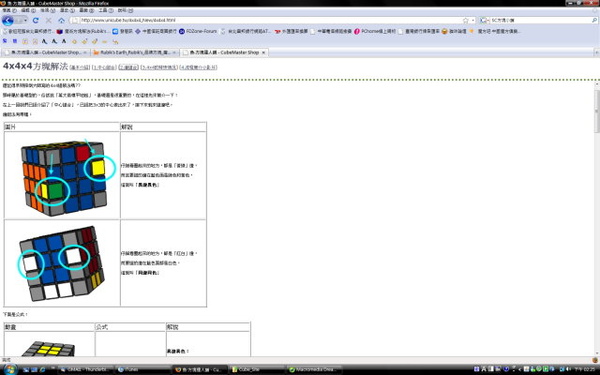Screen dimensions: 600x375
Task: Click the Firefox taskbar button
Action: click(200, 370)
